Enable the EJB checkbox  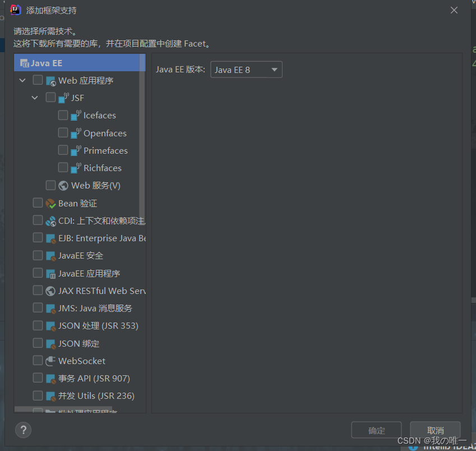38,237
